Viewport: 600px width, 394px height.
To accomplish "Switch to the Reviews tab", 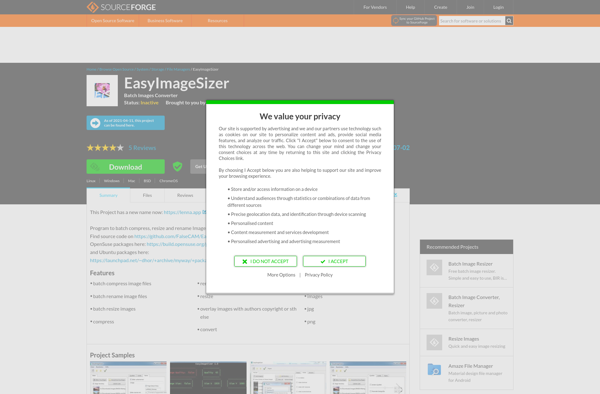I will [x=185, y=195].
